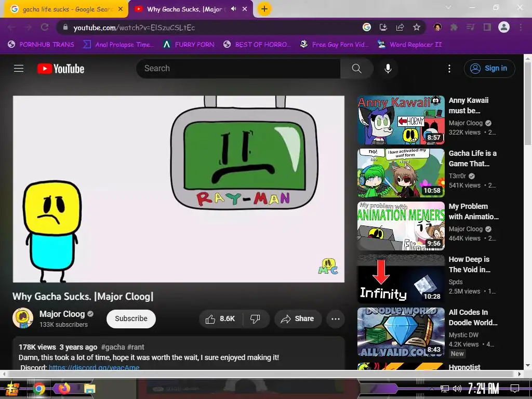This screenshot has height=399, width=532.
Task: Open the Chrome profile avatar
Action: click(504, 27)
